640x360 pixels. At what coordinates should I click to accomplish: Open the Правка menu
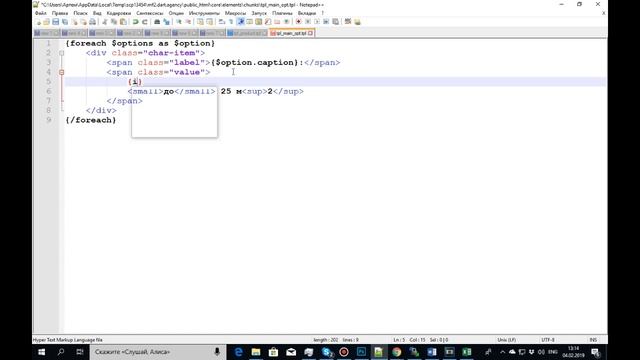coord(60,13)
